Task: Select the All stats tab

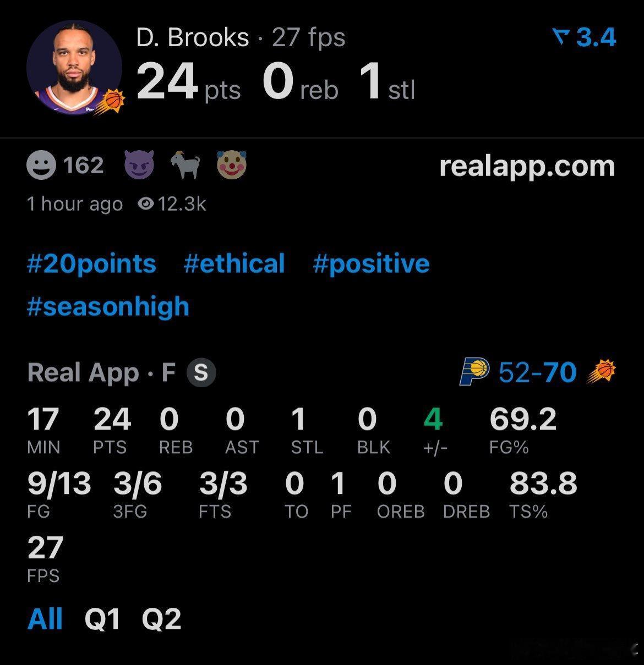Action: tap(45, 619)
